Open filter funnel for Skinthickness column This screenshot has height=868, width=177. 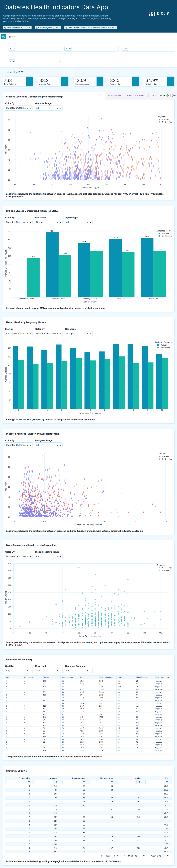click(x=112, y=782)
